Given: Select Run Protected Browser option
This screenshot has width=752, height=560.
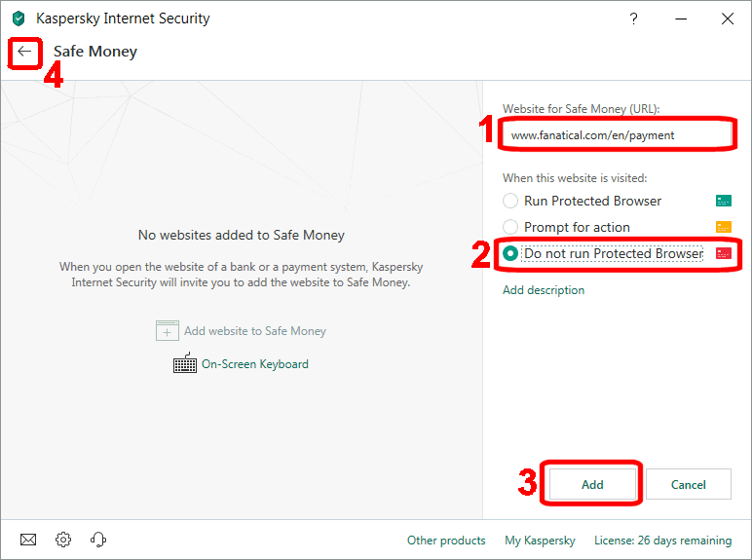Looking at the screenshot, I should (582, 201).
